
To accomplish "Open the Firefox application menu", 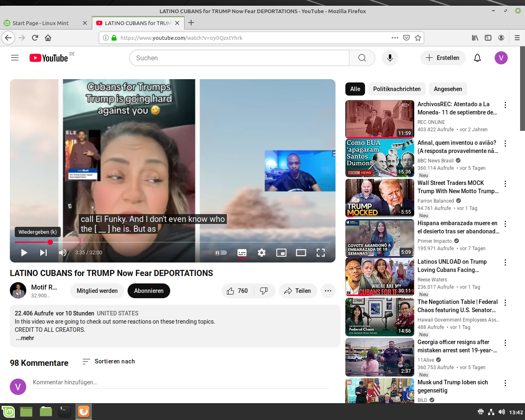I will [x=517, y=38].
